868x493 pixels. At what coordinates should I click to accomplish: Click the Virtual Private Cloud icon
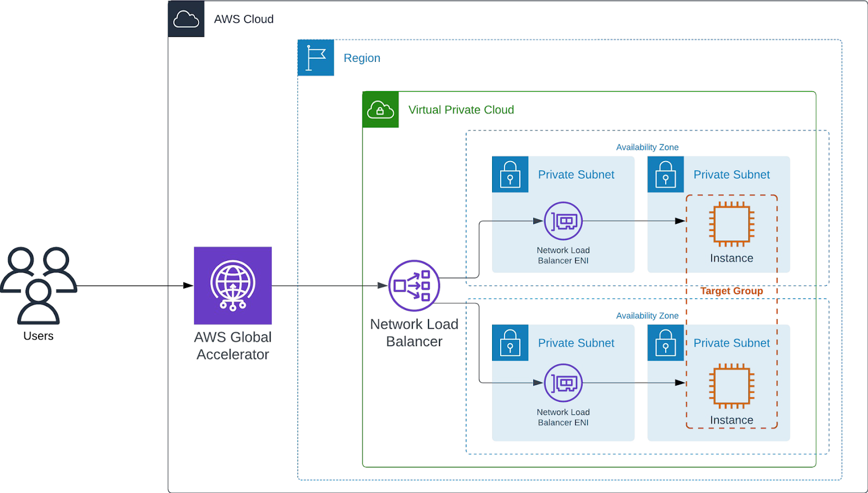[x=380, y=110]
